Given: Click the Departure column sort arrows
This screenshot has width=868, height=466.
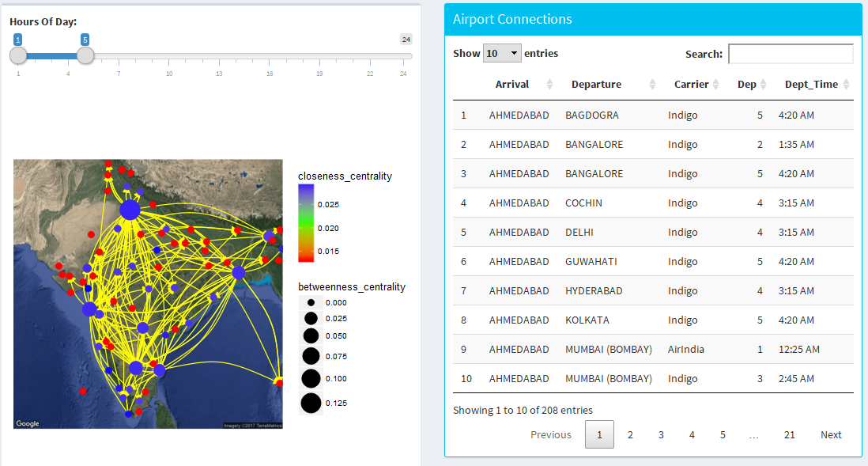Looking at the screenshot, I should [652, 85].
